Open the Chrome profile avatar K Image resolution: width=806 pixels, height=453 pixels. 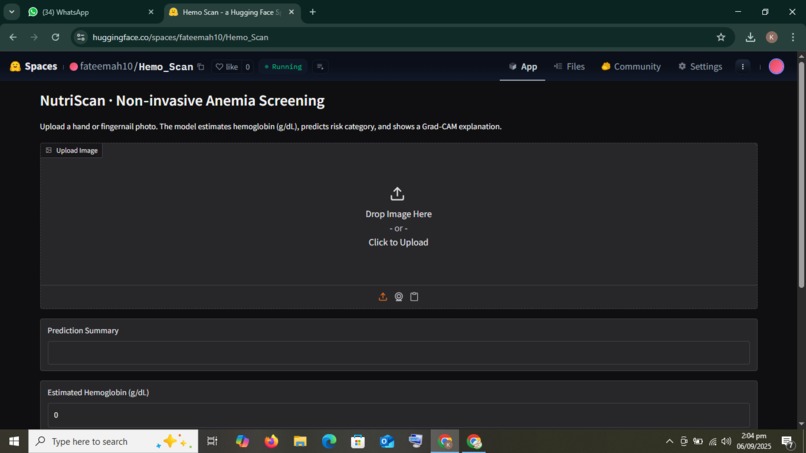(x=772, y=37)
